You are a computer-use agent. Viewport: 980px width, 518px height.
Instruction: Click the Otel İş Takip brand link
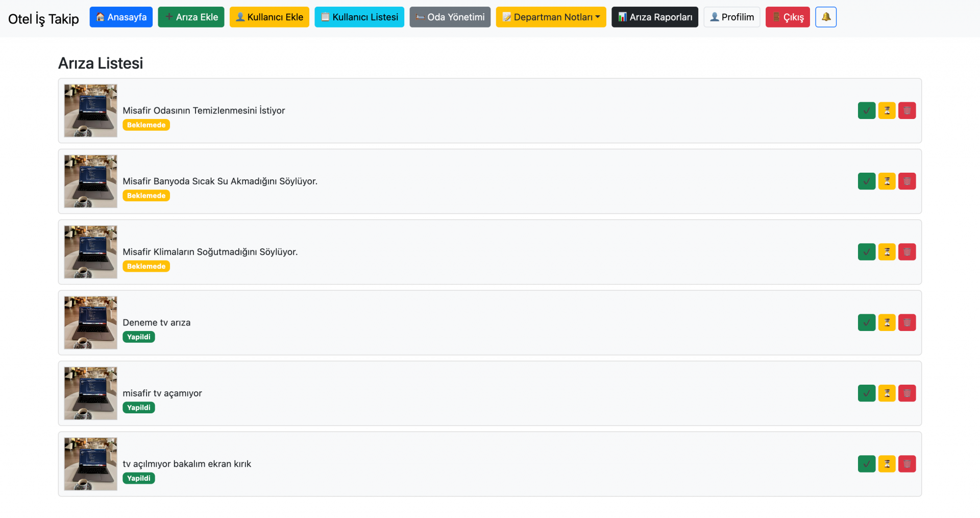[x=43, y=19]
